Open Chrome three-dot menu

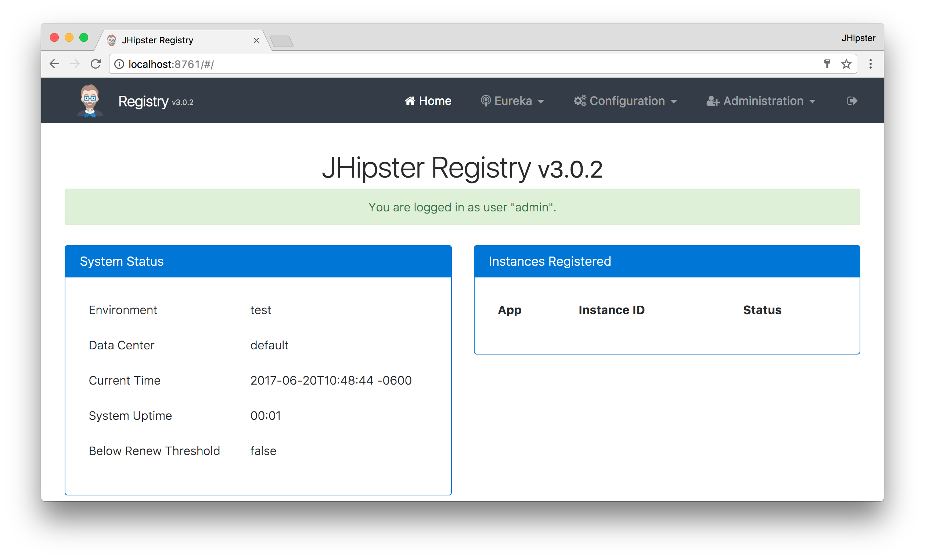coord(870,64)
